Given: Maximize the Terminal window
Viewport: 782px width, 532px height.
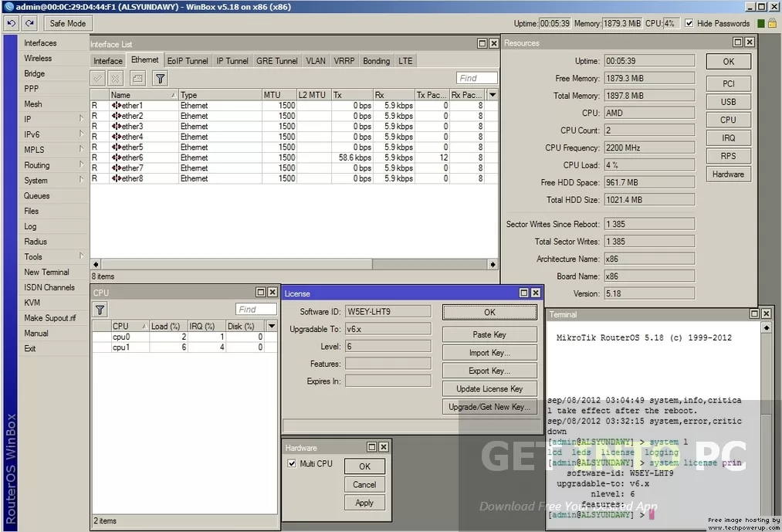Looking at the screenshot, I should pos(754,313).
